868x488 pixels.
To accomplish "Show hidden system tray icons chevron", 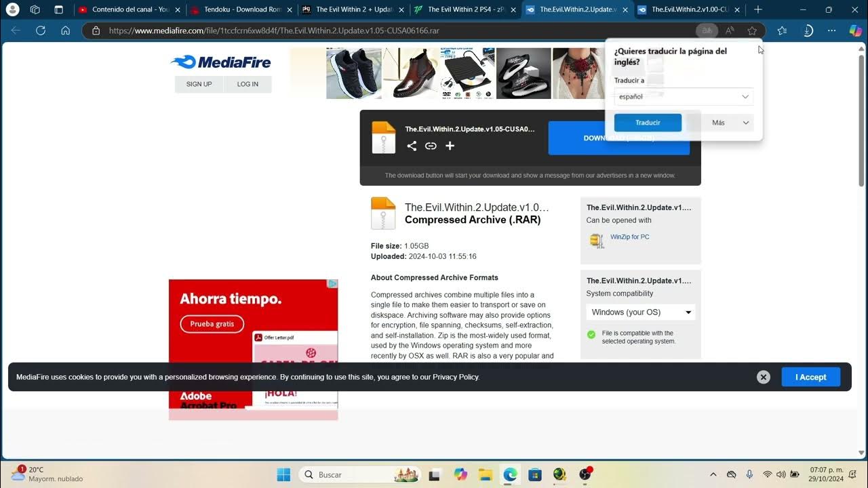I will pyautogui.click(x=713, y=474).
